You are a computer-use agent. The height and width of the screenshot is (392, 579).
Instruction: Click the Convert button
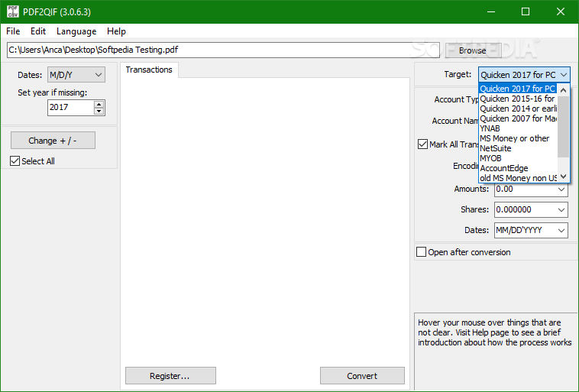point(362,376)
